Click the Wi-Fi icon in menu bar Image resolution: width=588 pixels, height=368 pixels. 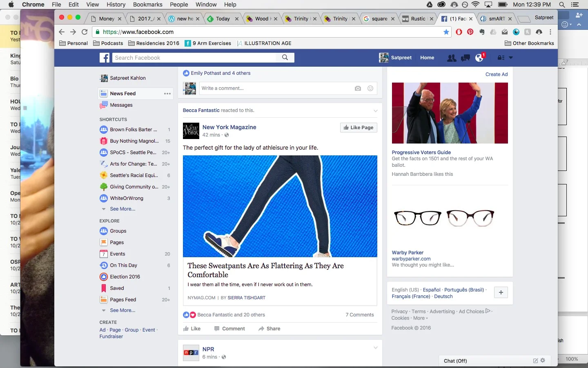coord(475,4)
